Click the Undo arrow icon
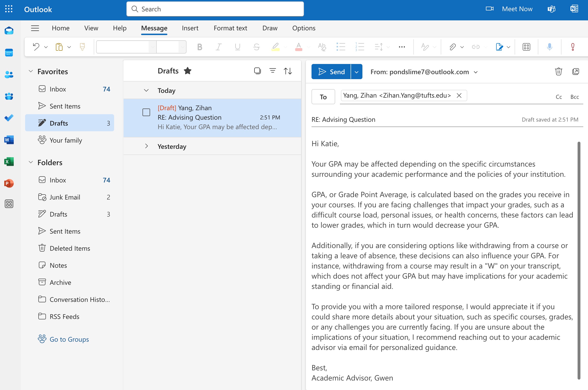This screenshot has height=390, width=588. pyautogui.click(x=36, y=47)
